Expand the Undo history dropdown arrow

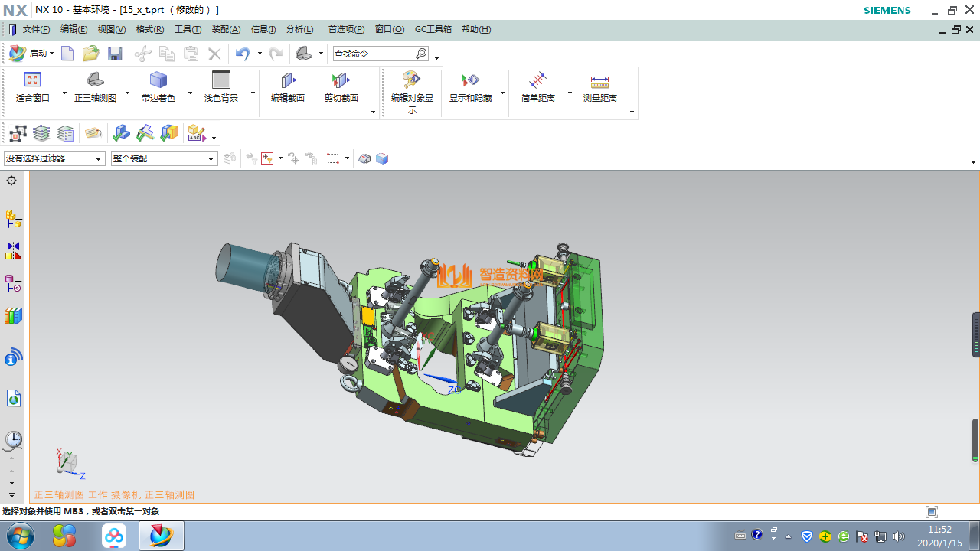[260, 54]
